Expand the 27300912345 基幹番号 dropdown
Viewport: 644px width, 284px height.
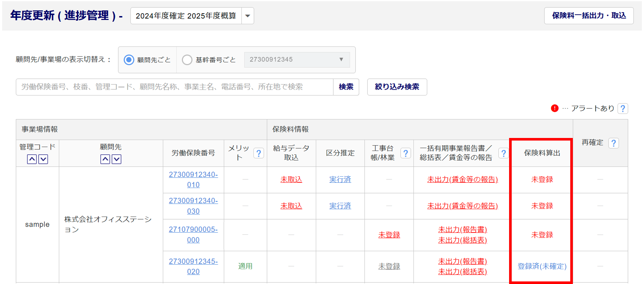tap(297, 60)
